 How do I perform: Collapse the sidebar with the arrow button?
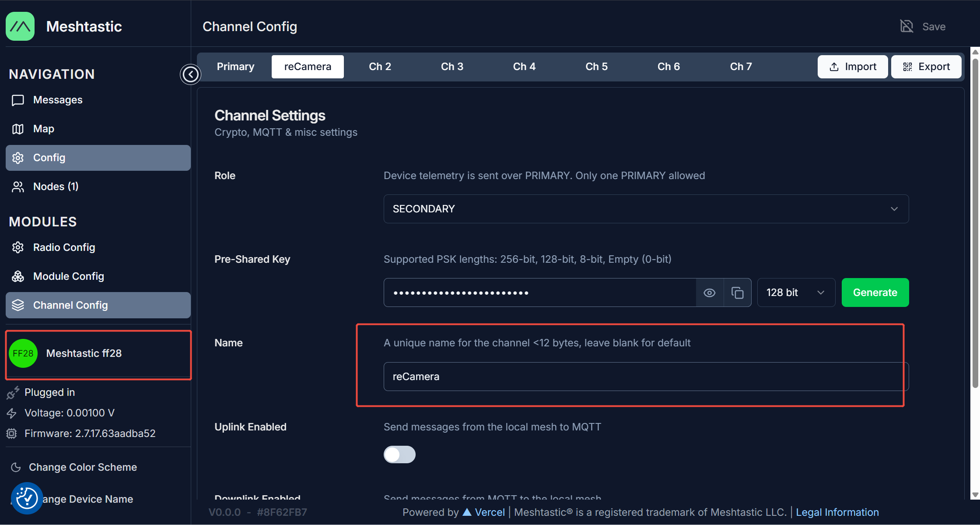point(190,74)
